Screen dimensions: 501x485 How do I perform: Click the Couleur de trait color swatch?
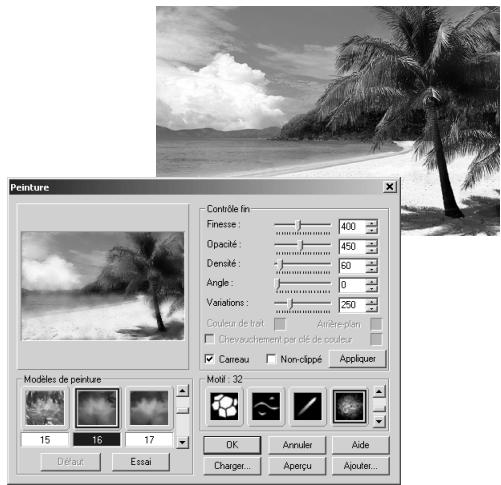tap(280, 324)
